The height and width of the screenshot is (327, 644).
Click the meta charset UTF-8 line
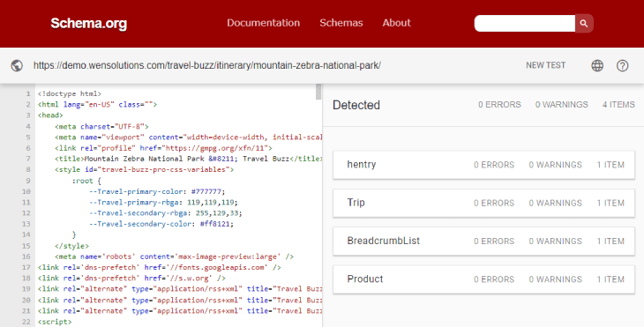pos(101,126)
